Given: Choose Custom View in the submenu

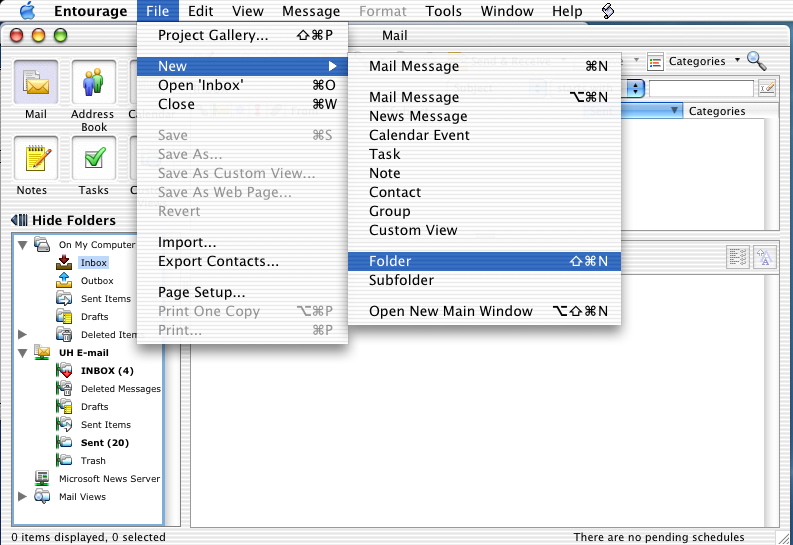Looking at the screenshot, I should point(484,231).
